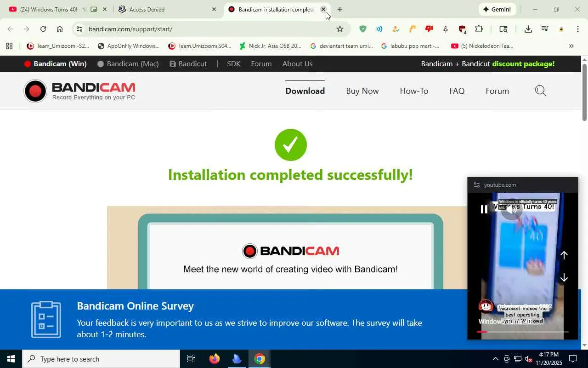588x368 pixels.
Task: Open the Forum link in the black top bar
Action: 261,64
